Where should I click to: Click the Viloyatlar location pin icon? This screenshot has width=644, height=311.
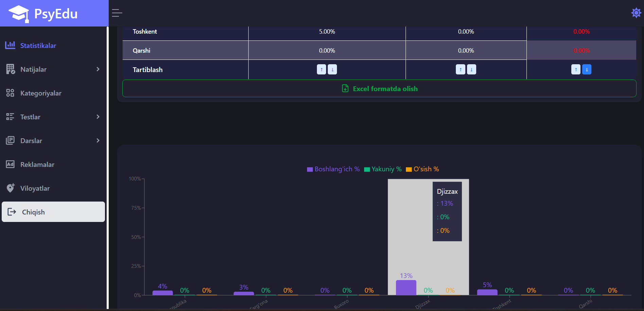click(x=11, y=188)
